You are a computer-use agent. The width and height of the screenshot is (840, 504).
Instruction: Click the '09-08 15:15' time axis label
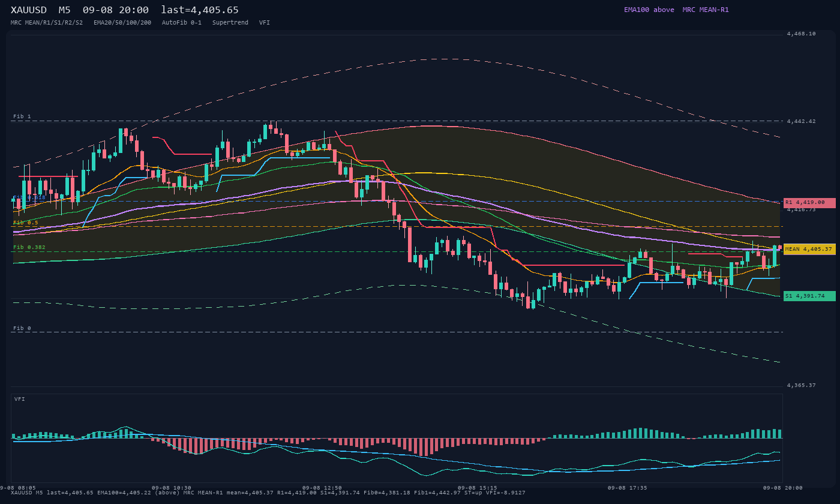(x=477, y=488)
